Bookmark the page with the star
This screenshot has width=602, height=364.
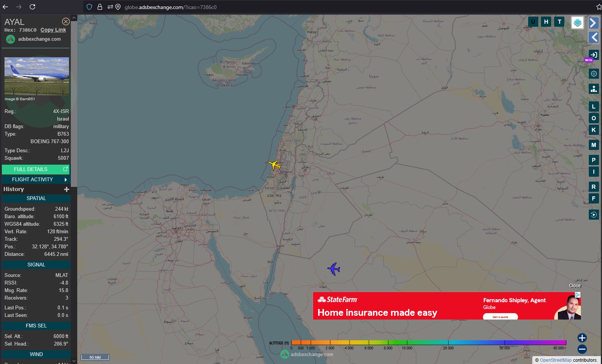pos(599,7)
